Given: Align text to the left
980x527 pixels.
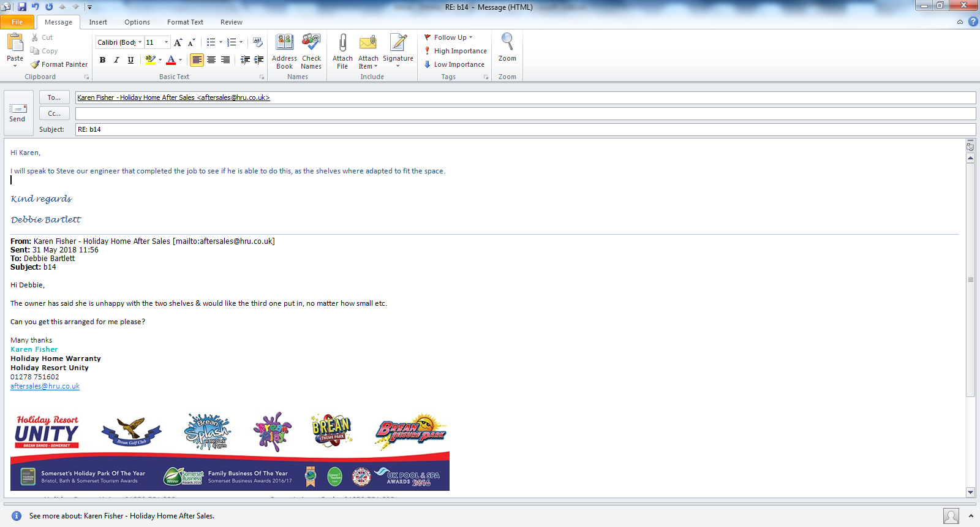Looking at the screenshot, I should pos(197,59).
